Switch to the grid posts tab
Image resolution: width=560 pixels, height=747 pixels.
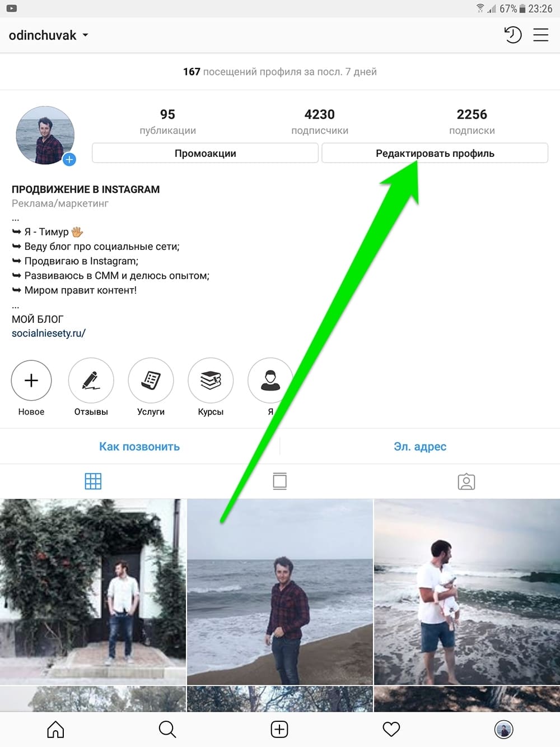pyautogui.click(x=93, y=481)
